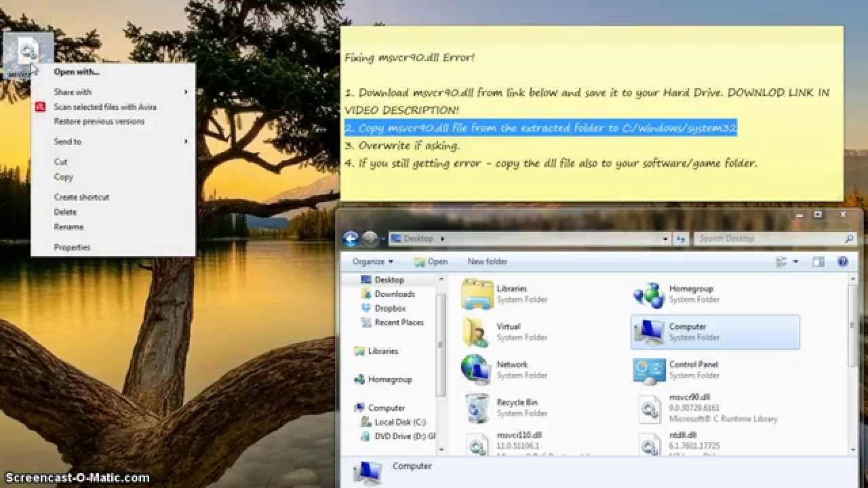Click the Homegroup icon in file list

click(649, 294)
